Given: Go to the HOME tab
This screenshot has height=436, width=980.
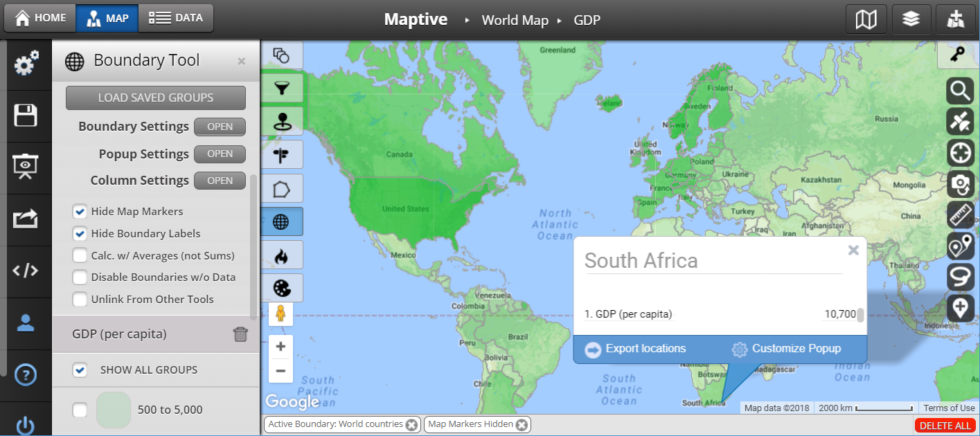Looking at the screenshot, I should tap(41, 19).
